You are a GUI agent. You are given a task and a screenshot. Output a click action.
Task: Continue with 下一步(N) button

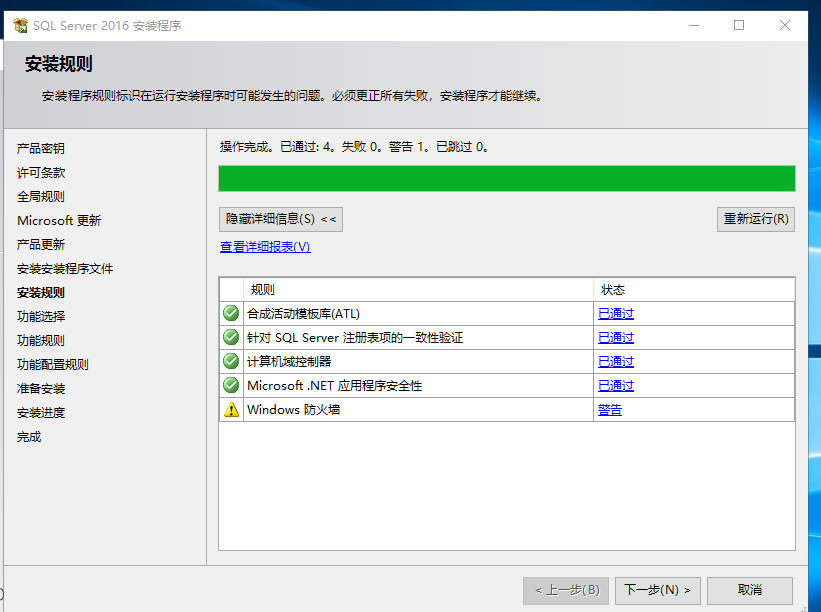tap(658, 591)
